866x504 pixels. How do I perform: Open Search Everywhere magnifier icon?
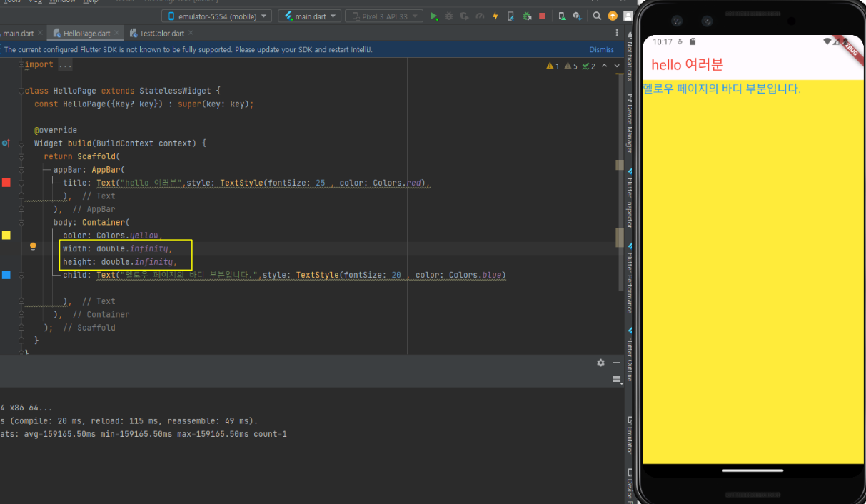point(597,16)
